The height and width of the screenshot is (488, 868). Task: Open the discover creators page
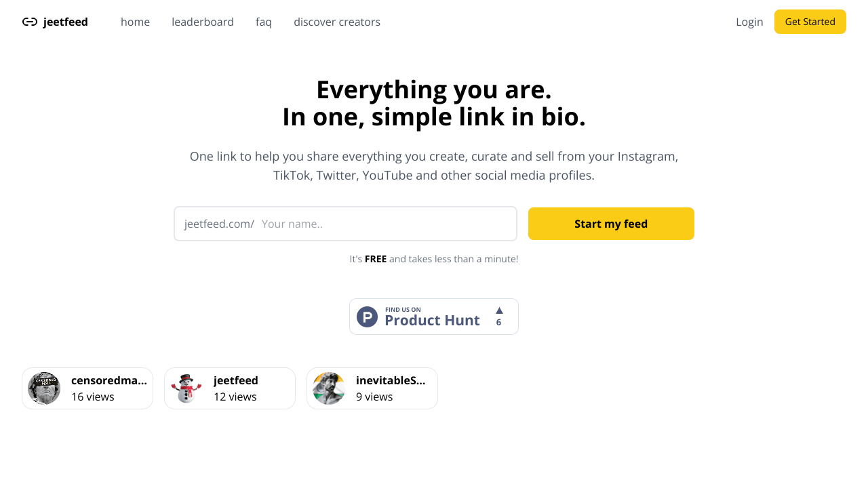coord(337,22)
